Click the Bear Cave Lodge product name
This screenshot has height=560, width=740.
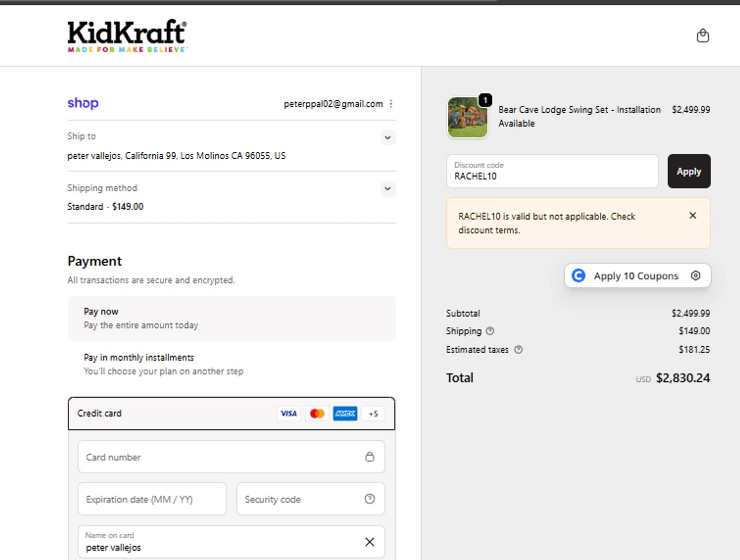point(579,116)
